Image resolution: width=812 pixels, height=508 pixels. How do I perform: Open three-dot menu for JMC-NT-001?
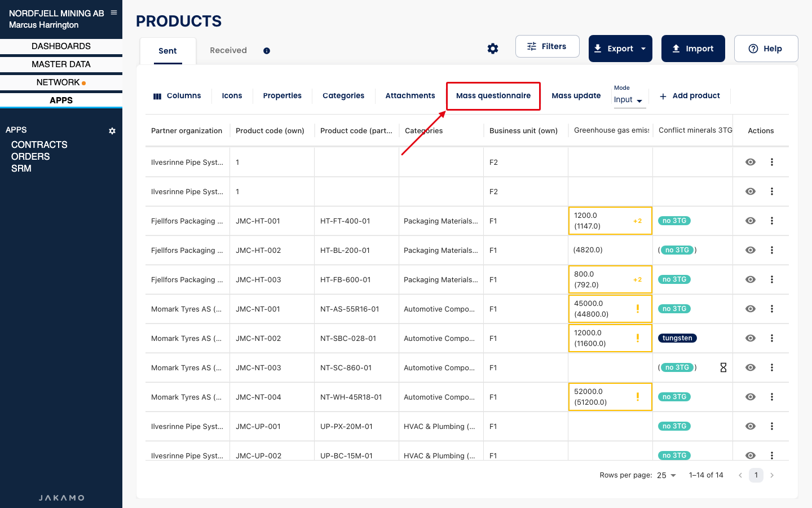[772, 309]
